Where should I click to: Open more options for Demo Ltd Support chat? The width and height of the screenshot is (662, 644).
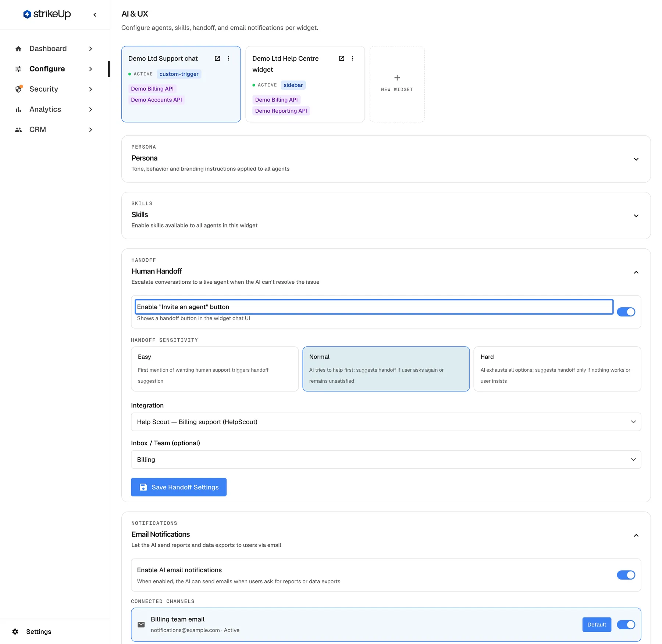228,59
